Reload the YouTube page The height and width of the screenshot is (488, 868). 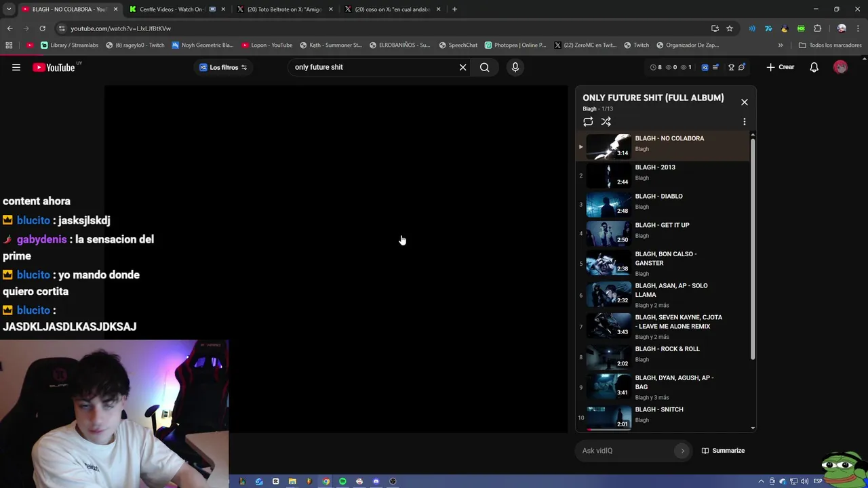42,28
